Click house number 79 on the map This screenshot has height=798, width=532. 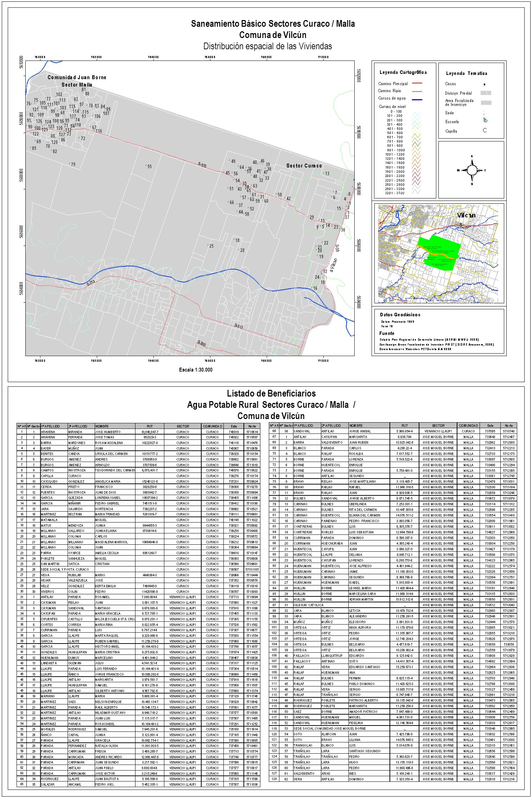[x=73, y=164]
